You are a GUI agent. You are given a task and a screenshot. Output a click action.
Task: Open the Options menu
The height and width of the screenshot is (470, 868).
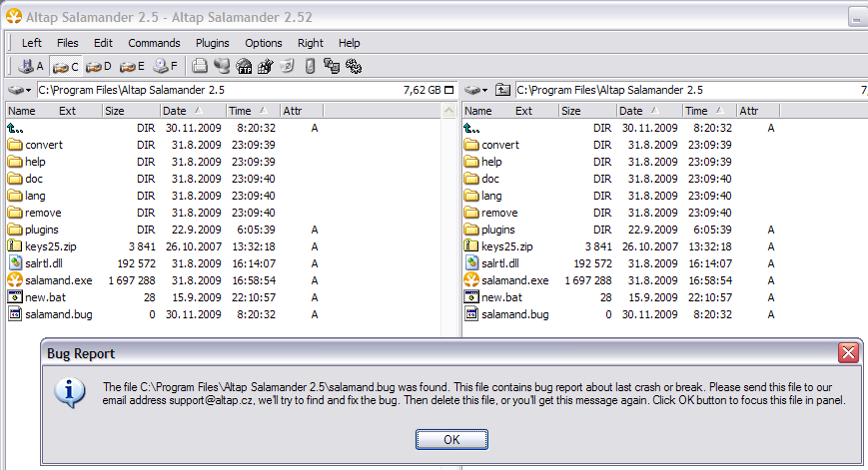(x=264, y=43)
